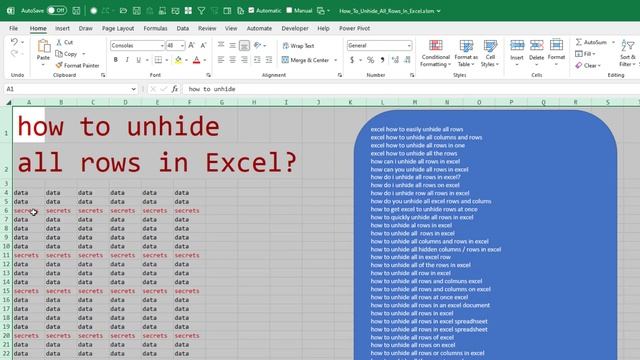The image size is (640, 360).
Task: Click the Increase Indent icon
Action: click(x=269, y=60)
